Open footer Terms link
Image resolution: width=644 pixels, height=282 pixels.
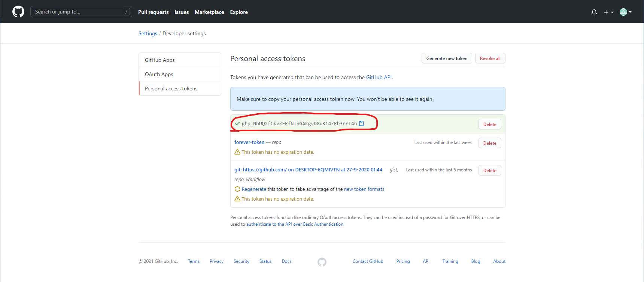point(194,261)
